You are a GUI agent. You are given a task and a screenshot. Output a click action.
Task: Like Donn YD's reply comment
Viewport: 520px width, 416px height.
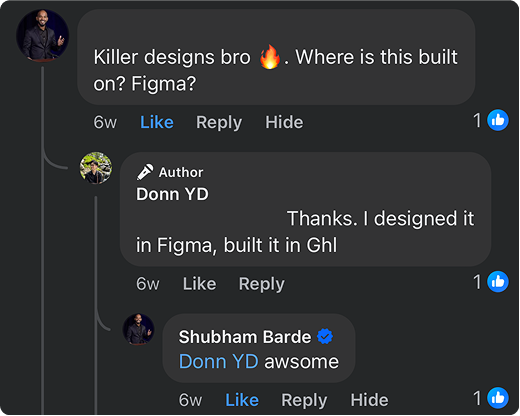tap(199, 284)
